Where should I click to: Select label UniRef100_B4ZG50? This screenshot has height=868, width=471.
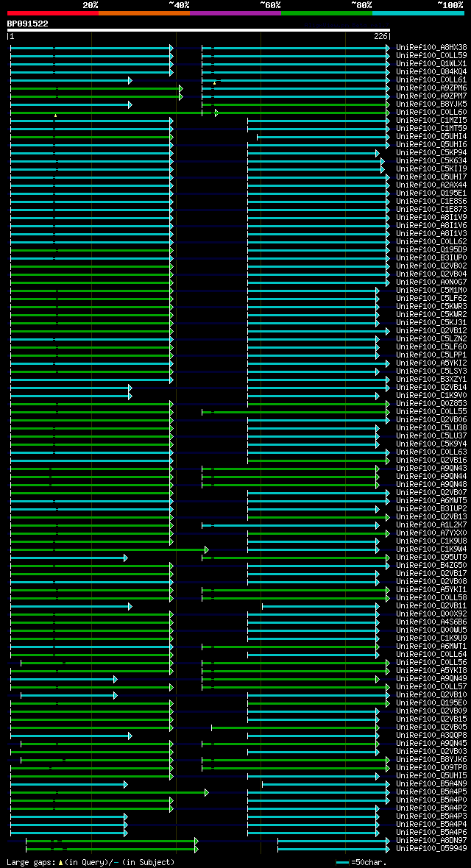pyautogui.click(x=432, y=565)
